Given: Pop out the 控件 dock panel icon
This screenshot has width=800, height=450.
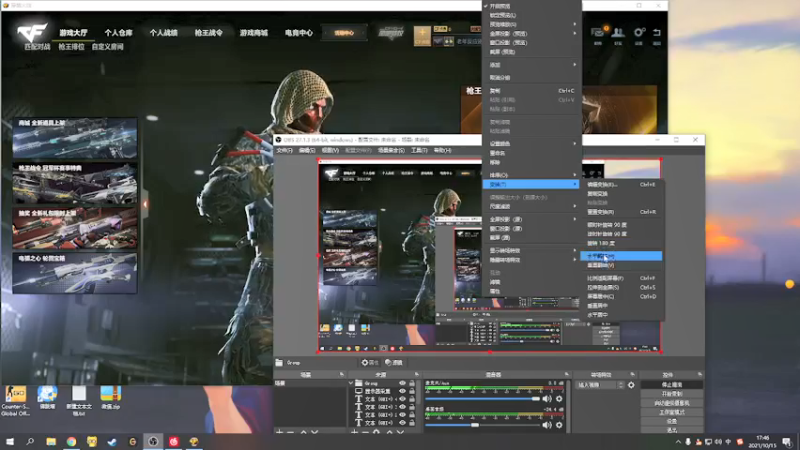Looking at the screenshot, I should pyautogui.click(x=699, y=374).
